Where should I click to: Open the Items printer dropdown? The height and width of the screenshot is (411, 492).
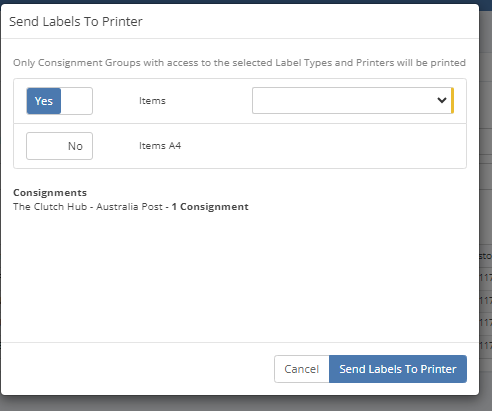click(353, 100)
